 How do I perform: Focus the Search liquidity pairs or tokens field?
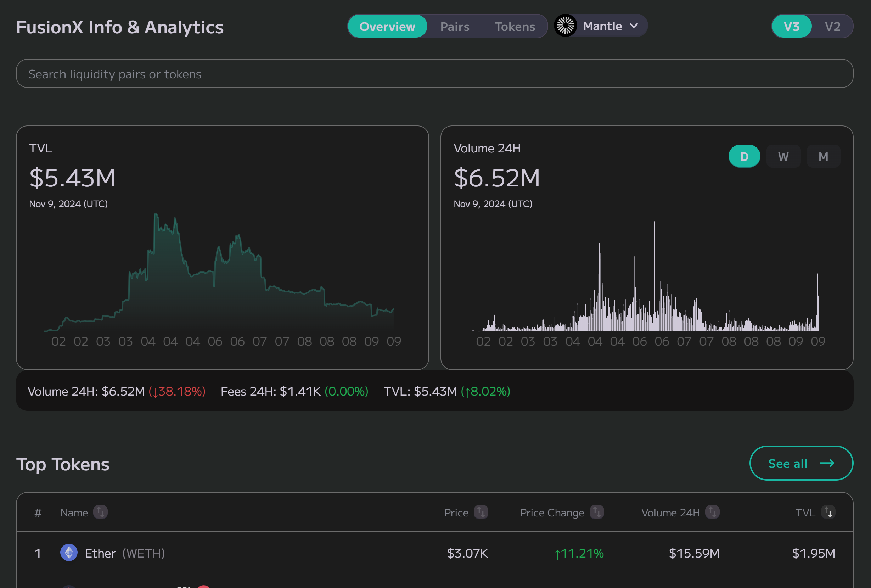tap(435, 73)
